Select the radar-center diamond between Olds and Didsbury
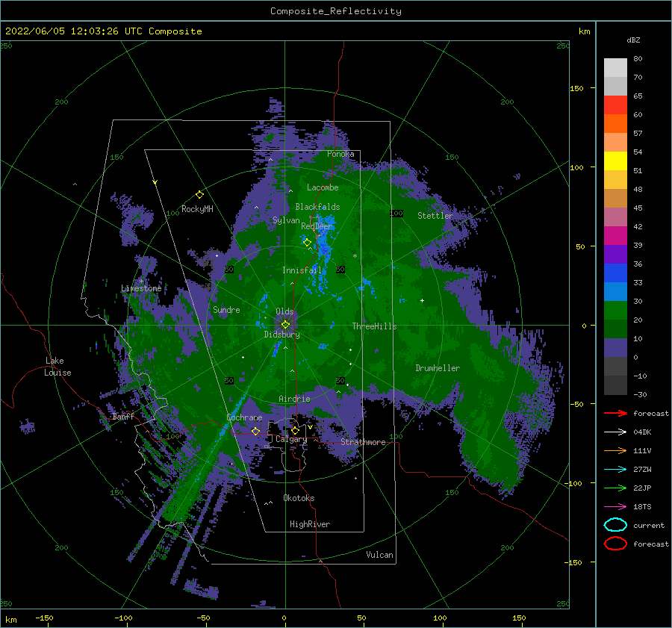672x628 pixels. pyautogui.click(x=285, y=325)
